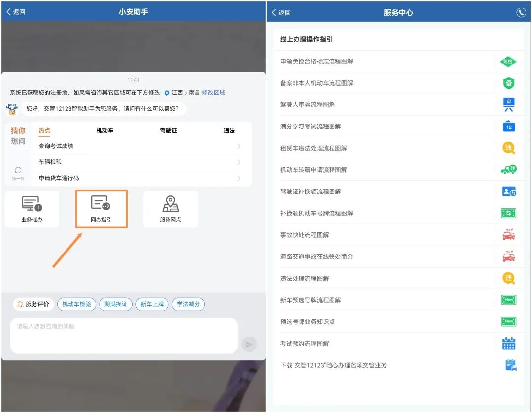This screenshot has width=532, height=413.
Task: Switch to the 机动车 tab
Action: pos(104,131)
